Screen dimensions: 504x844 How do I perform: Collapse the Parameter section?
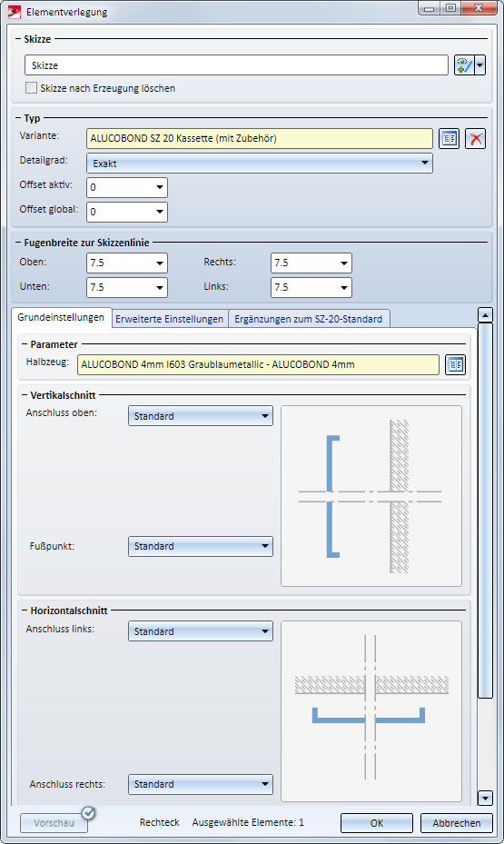point(25,344)
